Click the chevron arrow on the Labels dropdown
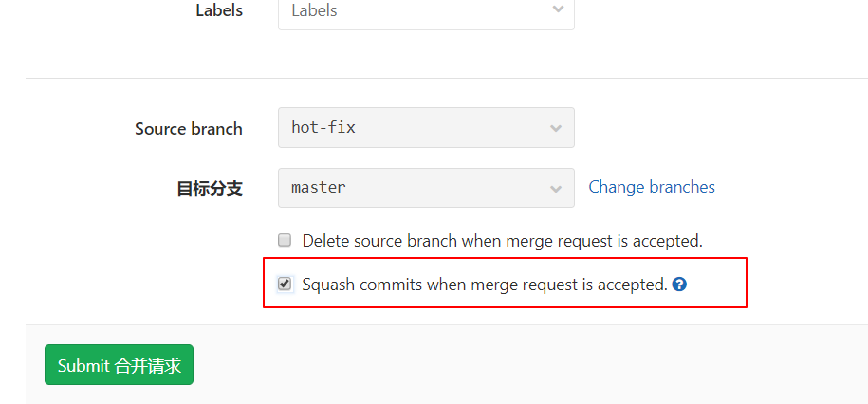This screenshot has width=868, height=404. (557, 9)
